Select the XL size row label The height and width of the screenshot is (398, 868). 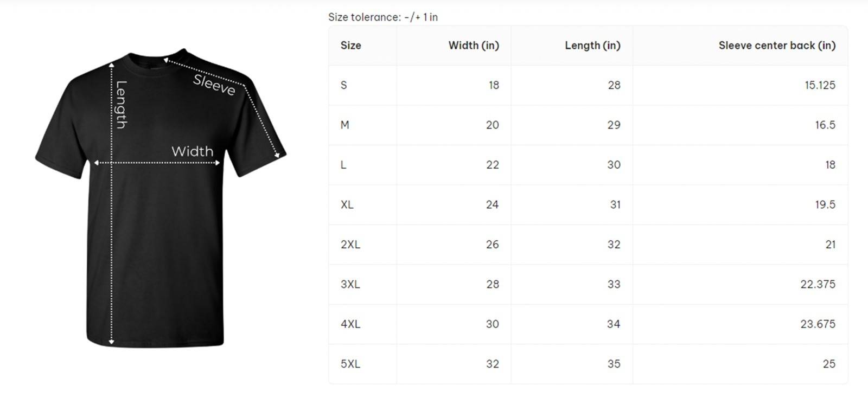click(x=347, y=204)
